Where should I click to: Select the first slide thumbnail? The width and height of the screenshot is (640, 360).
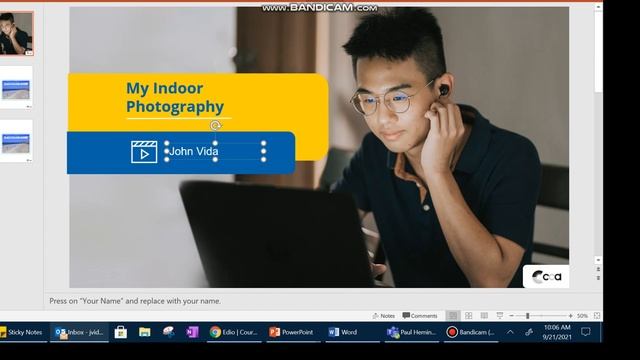[16, 33]
